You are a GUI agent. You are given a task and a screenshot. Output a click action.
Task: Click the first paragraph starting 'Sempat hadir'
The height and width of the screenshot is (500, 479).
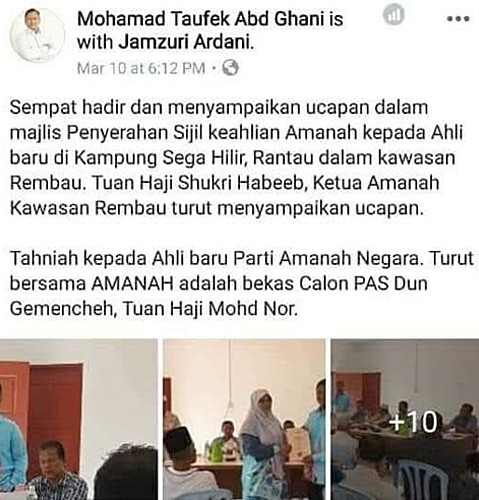[x=236, y=158]
